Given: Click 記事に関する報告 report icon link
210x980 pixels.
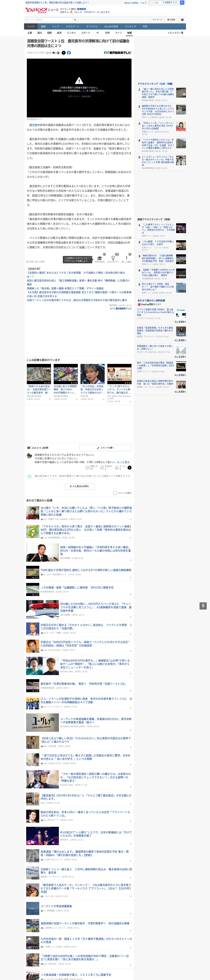Looking at the screenshot, I should (x=35, y=262).
